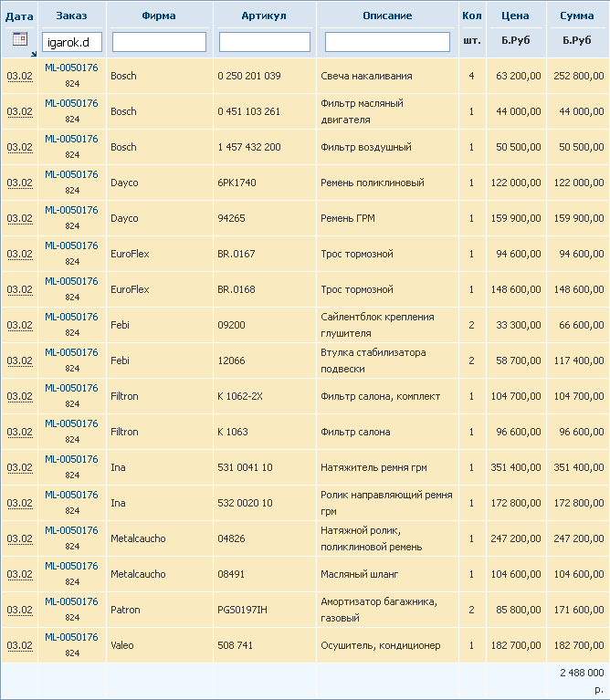The height and width of the screenshot is (700, 610).
Task: Sort by the Заказ column header
Action: point(71,16)
